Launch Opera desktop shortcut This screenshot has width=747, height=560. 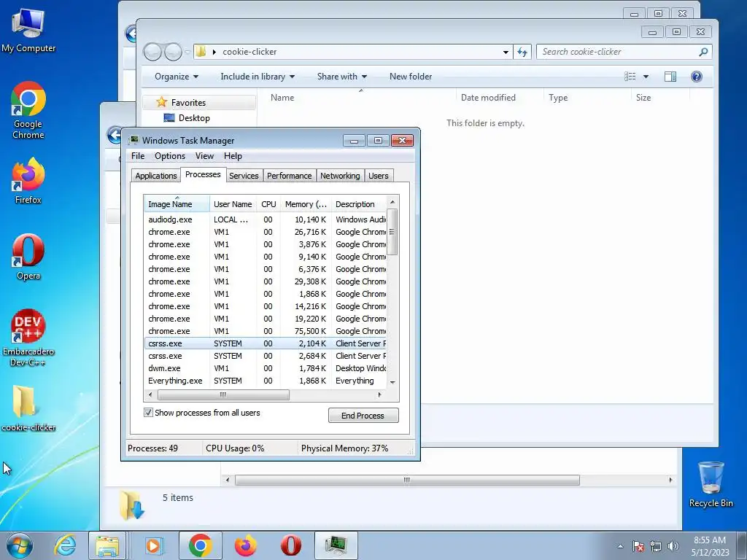(x=28, y=257)
